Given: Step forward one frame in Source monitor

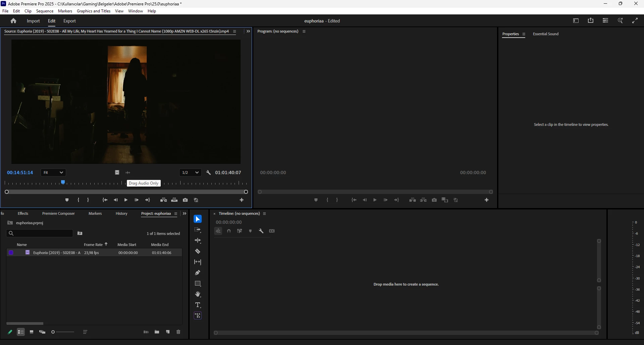Looking at the screenshot, I should (137, 200).
